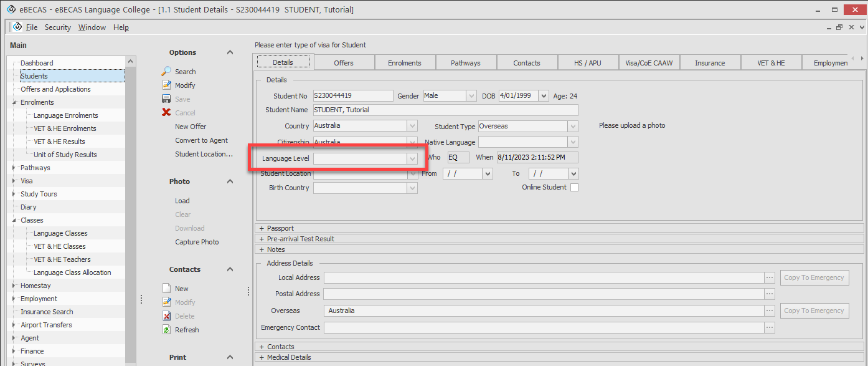Open the Student Type dropdown

(x=573, y=127)
